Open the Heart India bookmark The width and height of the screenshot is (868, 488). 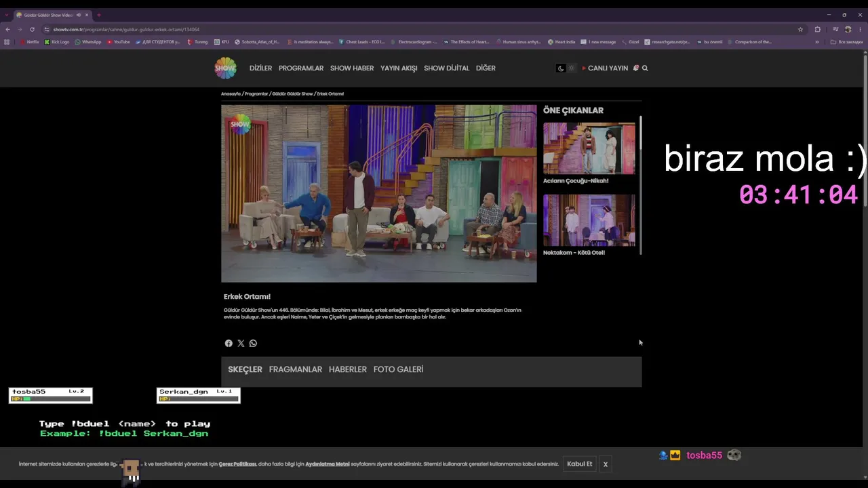(x=561, y=42)
